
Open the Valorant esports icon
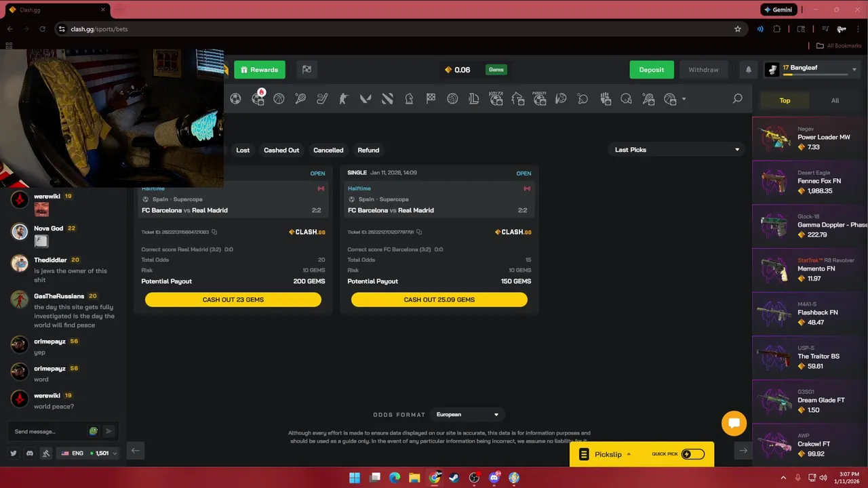coord(366,99)
